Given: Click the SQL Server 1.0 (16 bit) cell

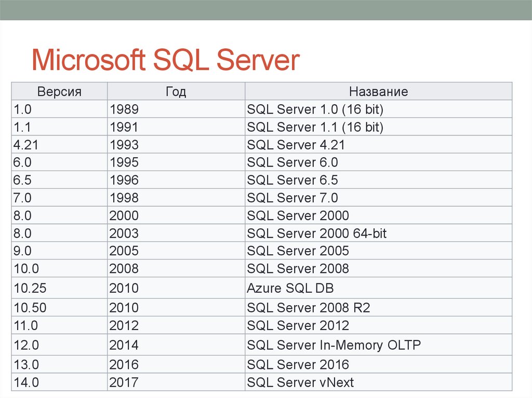Looking at the screenshot, I should [315, 109].
